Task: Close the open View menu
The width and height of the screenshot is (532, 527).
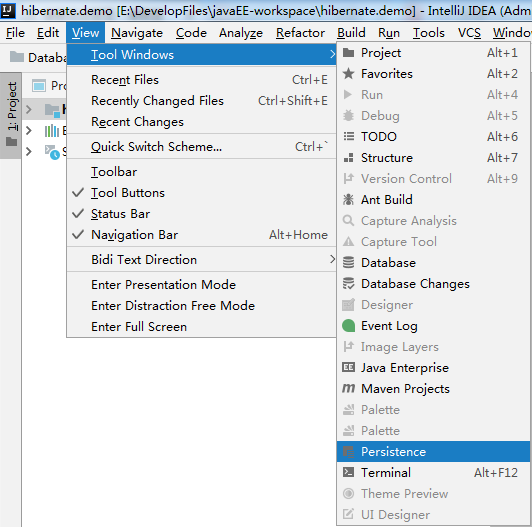Action: tap(86, 33)
